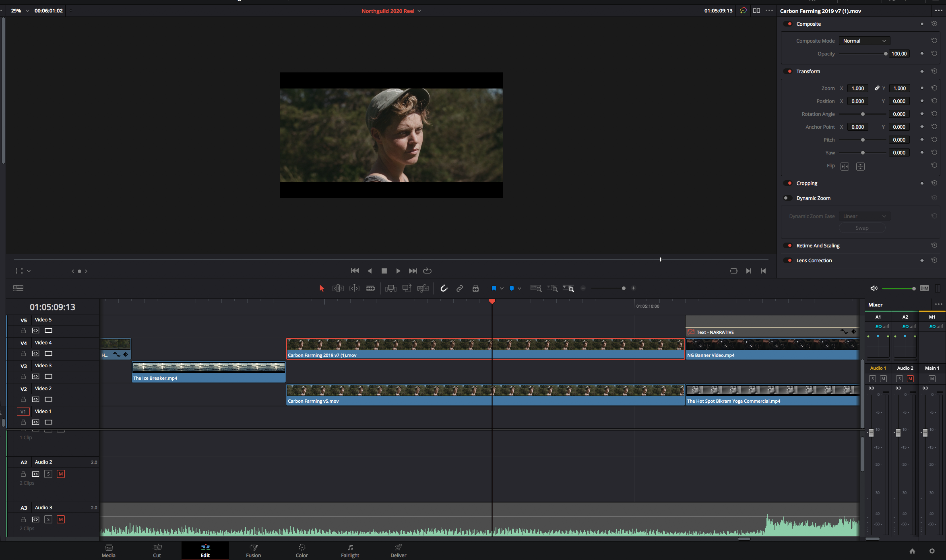Screen dimensions: 946x560
Task: Open the Mixer panel options menu
Action: 938,305
